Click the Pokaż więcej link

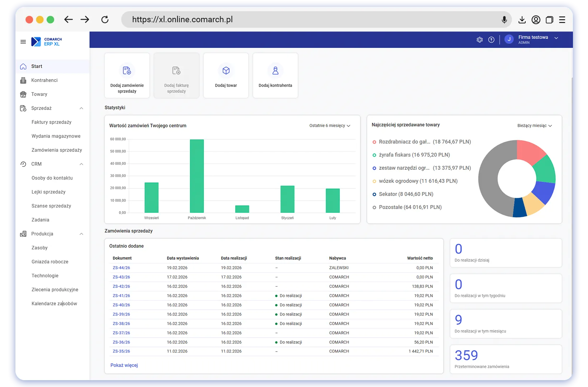coord(124,365)
